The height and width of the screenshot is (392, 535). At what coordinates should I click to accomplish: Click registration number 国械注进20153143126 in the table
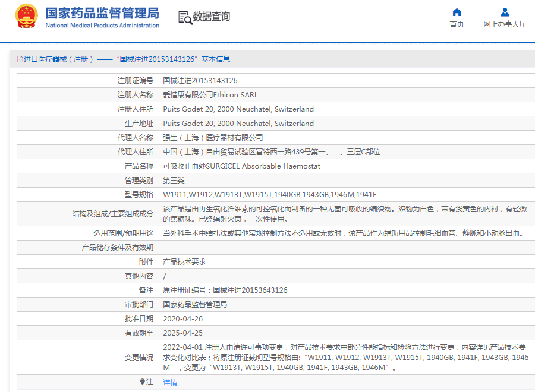coord(200,81)
